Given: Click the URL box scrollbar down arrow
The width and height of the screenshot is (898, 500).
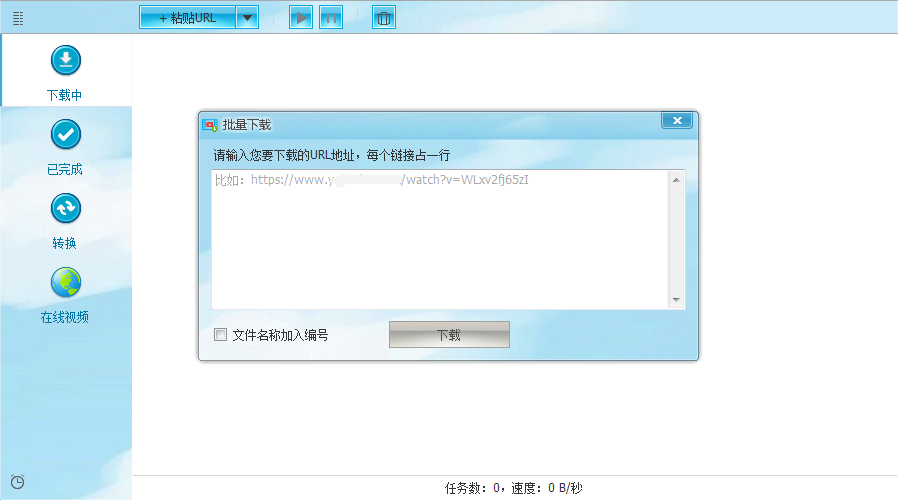Looking at the screenshot, I should (x=677, y=300).
